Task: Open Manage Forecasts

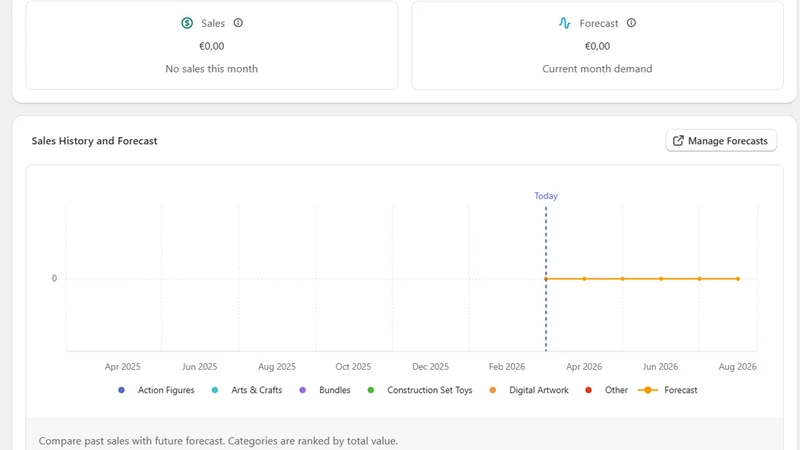Action: (721, 141)
